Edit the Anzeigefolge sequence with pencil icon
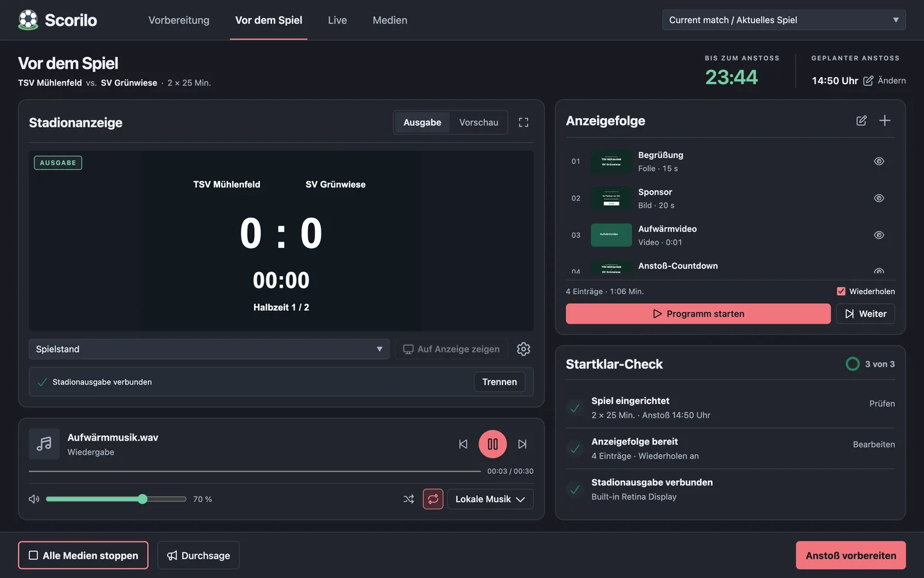The image size is (924, 578). click(861, 121)
